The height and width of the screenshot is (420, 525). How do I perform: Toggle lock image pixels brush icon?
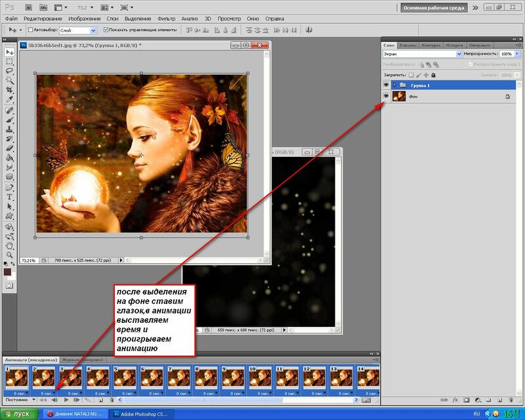pyautogui.click(x=419, y=75)
